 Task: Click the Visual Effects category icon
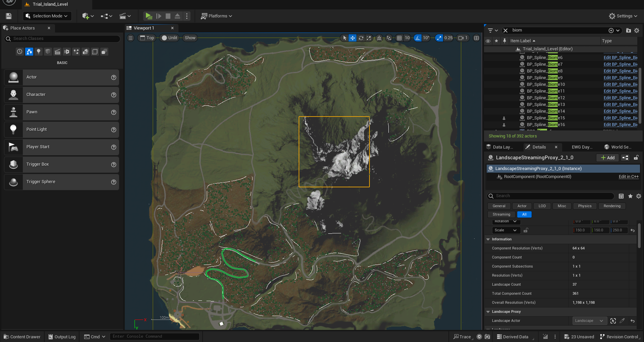[x=76, y=52]
